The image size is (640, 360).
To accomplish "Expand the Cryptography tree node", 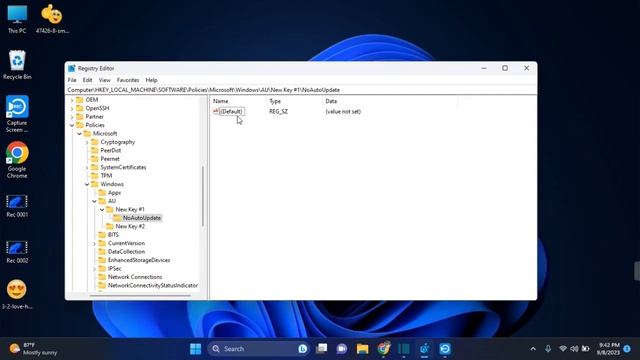I will [87, 142].
